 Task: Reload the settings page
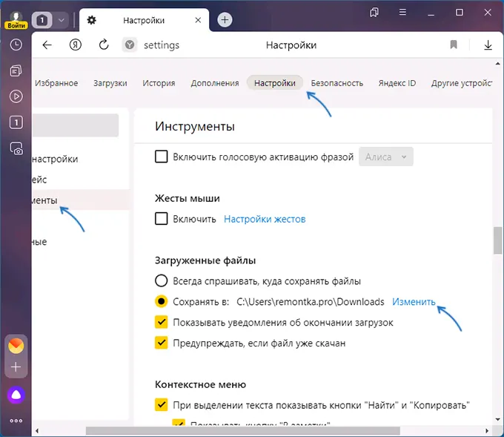(104, 45)
